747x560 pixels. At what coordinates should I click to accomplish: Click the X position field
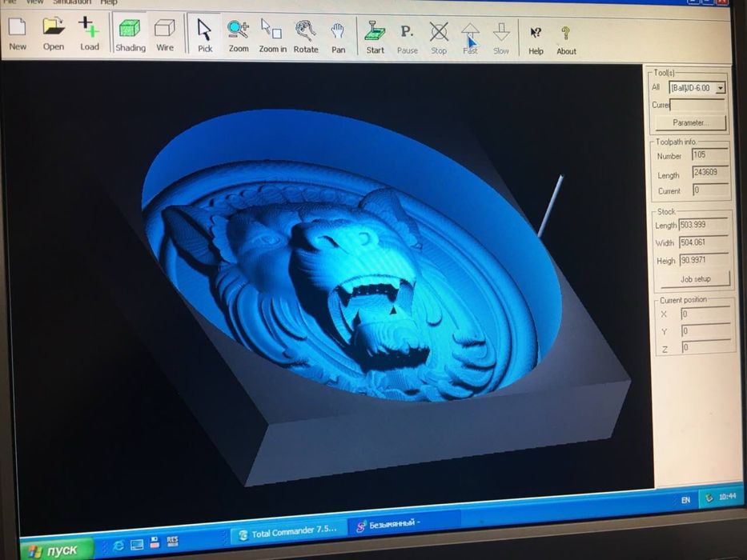point(706,314)
